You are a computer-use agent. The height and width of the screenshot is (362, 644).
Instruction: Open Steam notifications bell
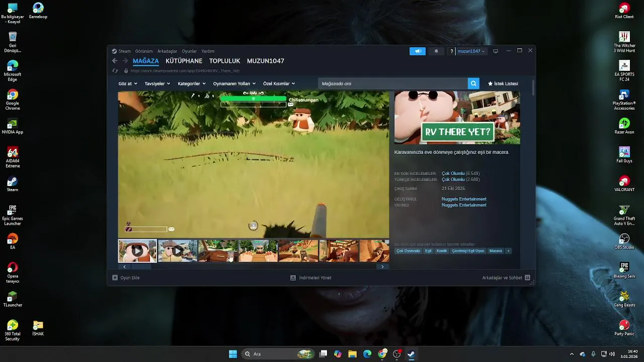point(436,51)
